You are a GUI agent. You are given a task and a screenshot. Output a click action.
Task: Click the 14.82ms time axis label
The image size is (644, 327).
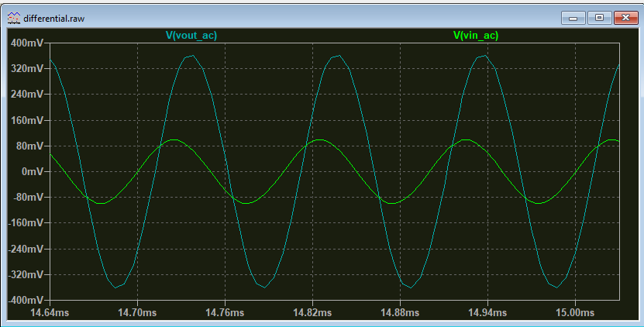[312, 312]
